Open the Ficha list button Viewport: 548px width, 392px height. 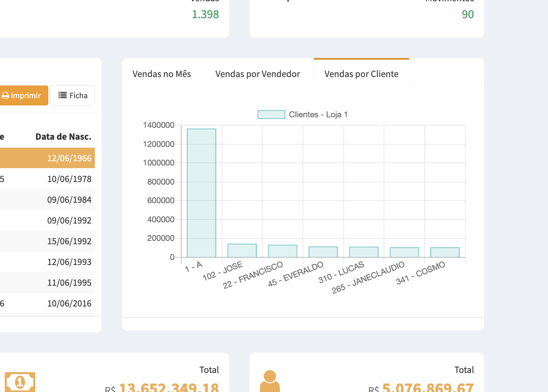72,96
